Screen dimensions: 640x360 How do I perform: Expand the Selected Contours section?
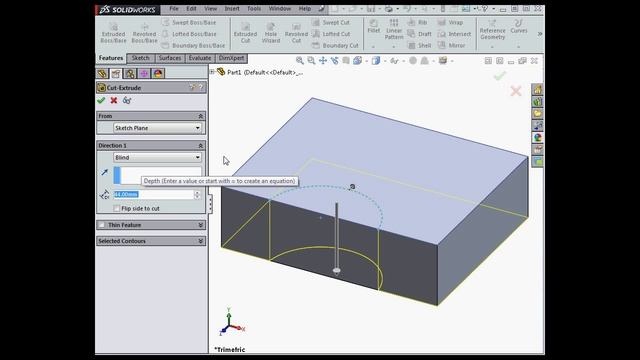click(x=200, y=241)
